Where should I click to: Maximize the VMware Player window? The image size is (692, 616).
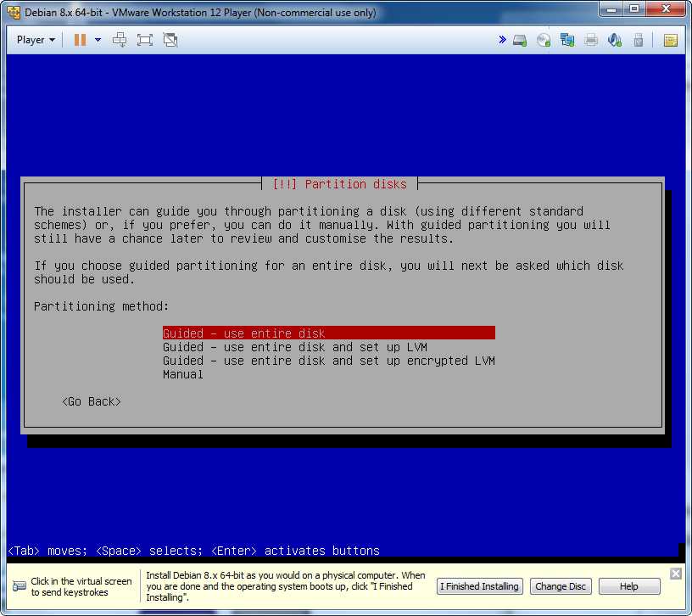634,8
